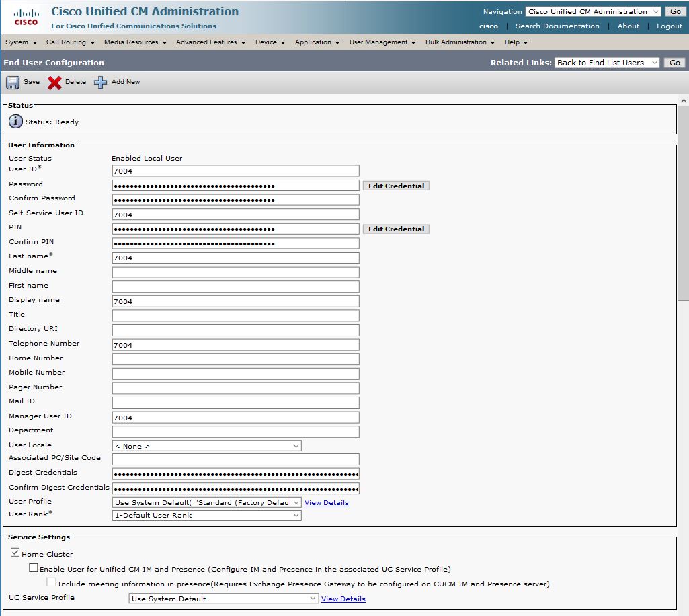
Task: Click the Add New plus icon
Action: (x=100, y=82)
